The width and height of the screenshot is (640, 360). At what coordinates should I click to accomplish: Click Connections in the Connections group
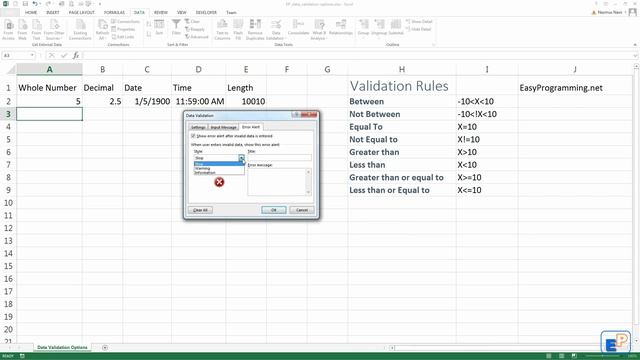126,21
